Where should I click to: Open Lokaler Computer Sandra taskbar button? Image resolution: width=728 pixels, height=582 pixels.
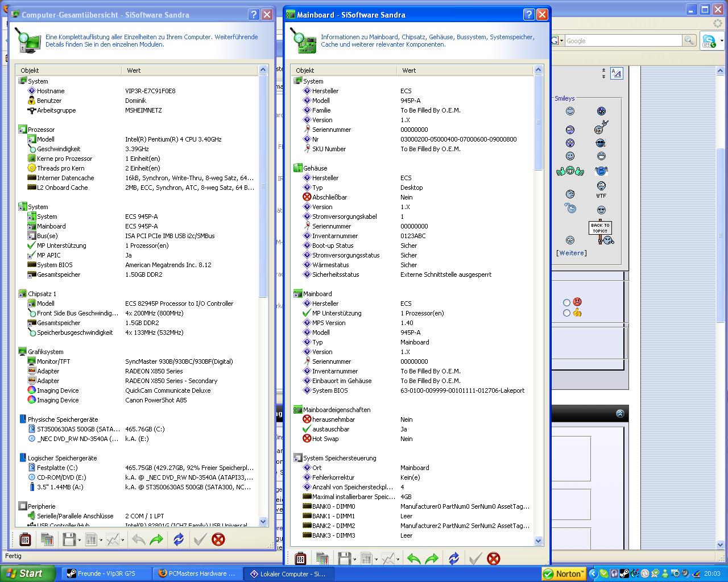289,573
